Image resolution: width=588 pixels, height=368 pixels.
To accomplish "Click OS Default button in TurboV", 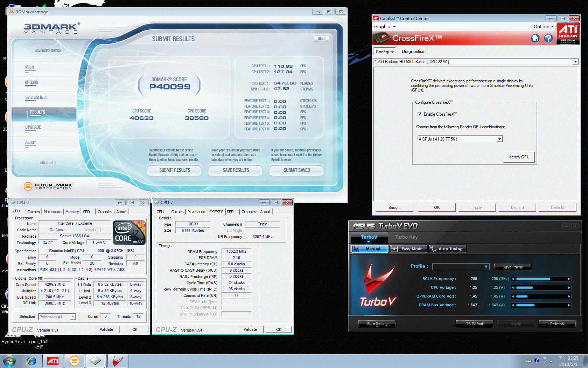I will [474, 324].
